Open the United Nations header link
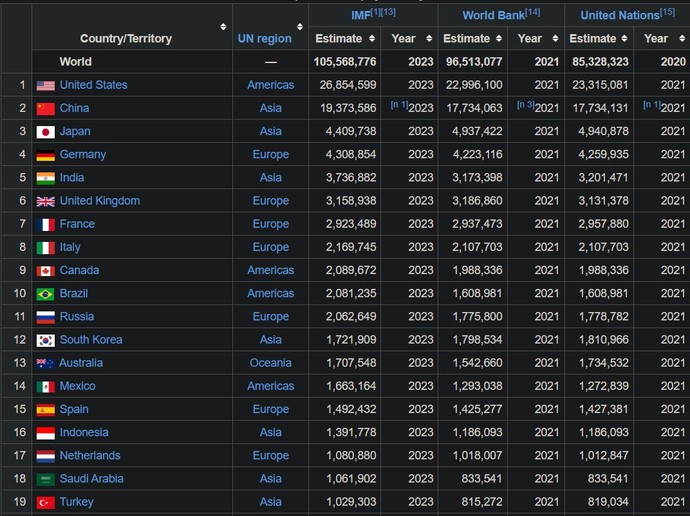Screen dimensions: 690x516 [x=620, y=15]
